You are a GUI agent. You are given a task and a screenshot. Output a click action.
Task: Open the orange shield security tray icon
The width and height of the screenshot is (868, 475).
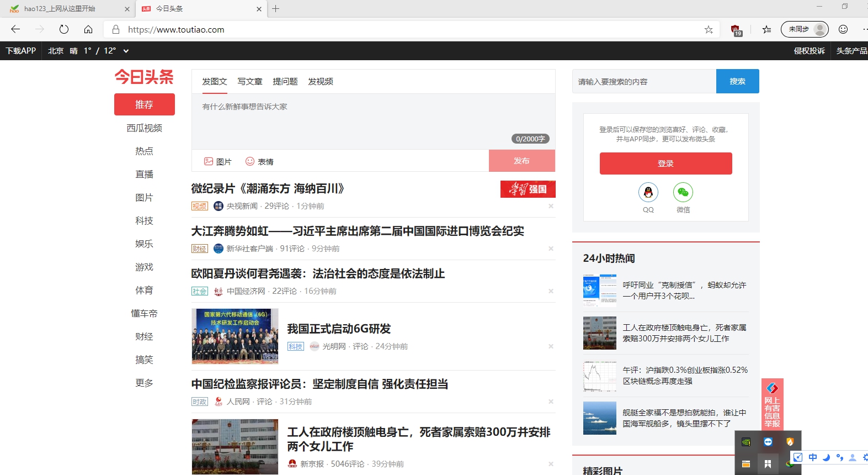(x=790, y=442)
